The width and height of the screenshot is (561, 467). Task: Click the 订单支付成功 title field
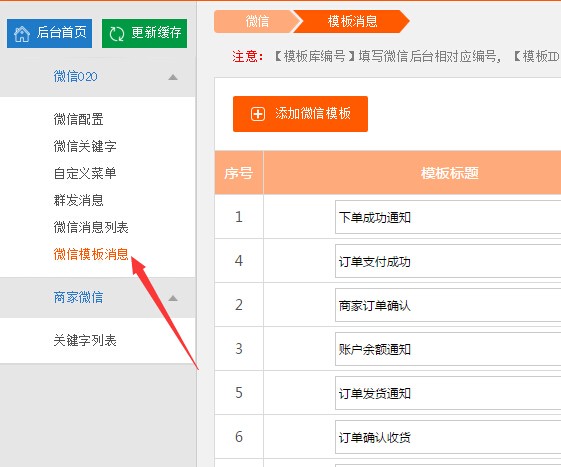click(448, 261)
